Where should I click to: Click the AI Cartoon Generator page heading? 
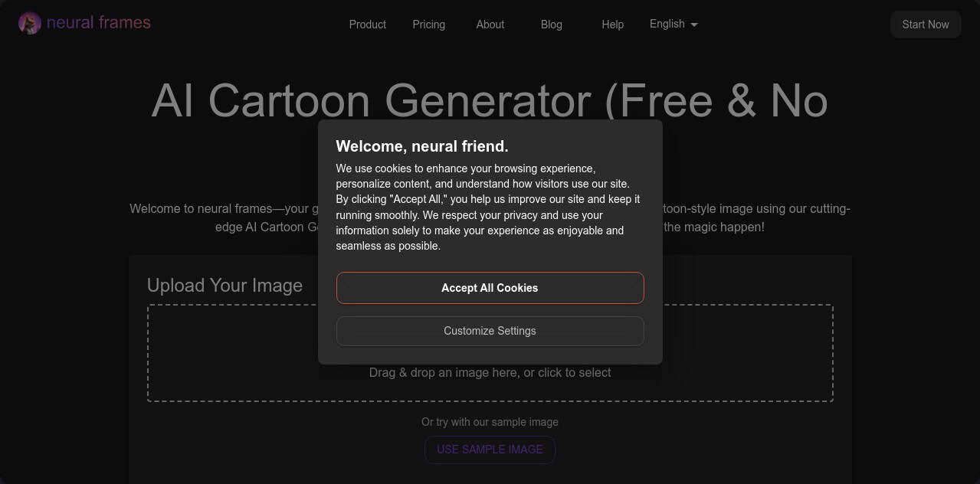[x=490, y=100]
